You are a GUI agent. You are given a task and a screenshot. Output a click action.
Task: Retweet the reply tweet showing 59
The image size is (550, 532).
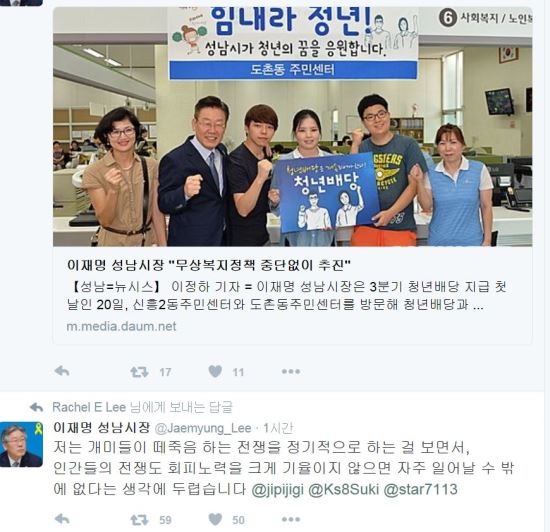click(x=139, y=519)
